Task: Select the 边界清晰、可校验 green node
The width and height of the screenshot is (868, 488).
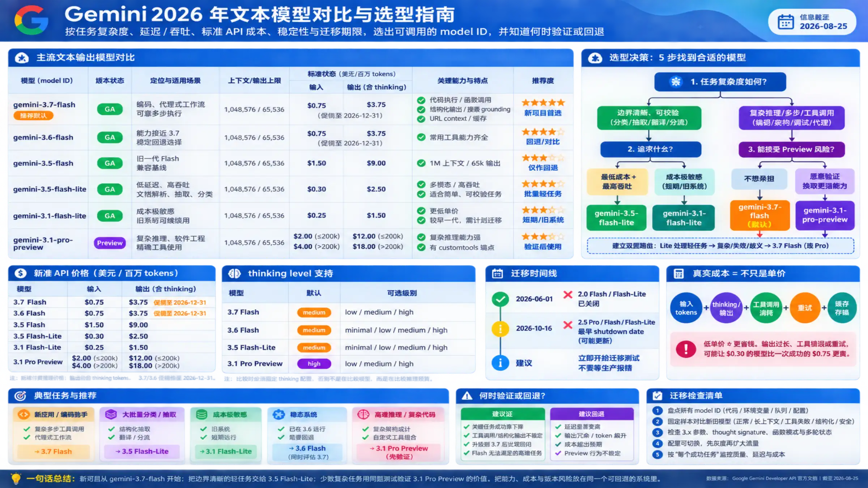Action: [x=649, y=118]
